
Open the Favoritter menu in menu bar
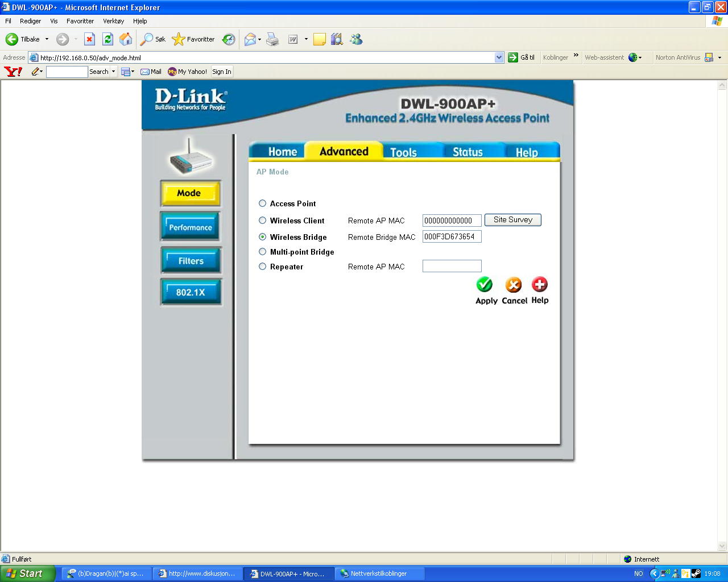tap(80, 21)
